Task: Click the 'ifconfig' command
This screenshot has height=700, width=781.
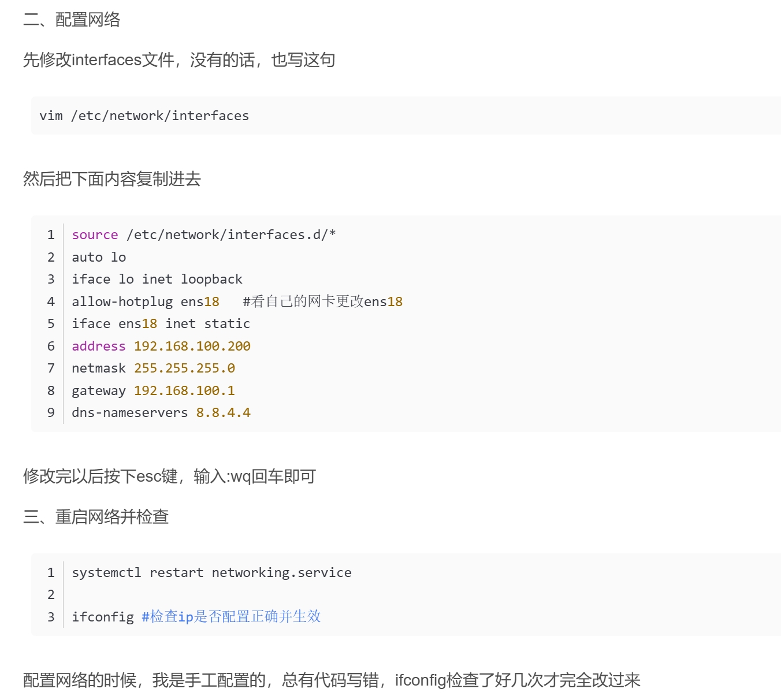Action: [x=103, y=617]
